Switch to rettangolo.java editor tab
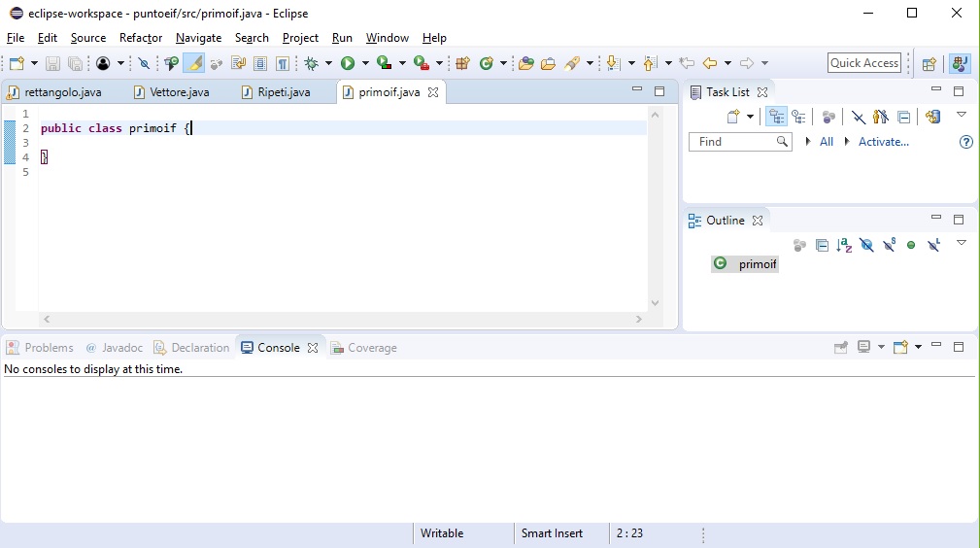The height and width of the screenshot is (548, 980). 55,92
